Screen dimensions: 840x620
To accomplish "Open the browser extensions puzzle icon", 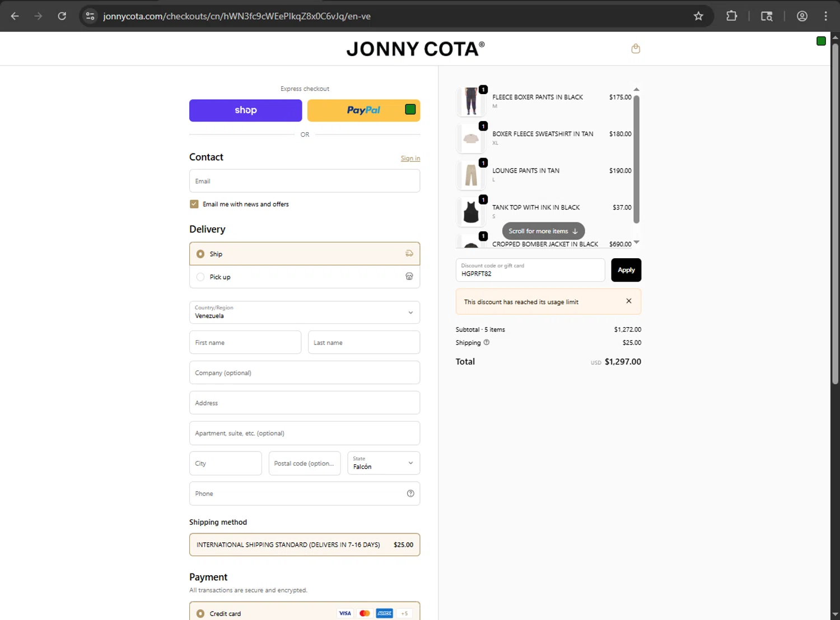I will pos(731,16).
